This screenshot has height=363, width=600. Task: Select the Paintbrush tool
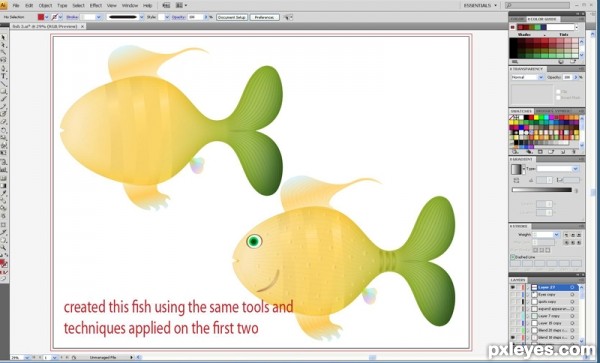pos(3,99)
